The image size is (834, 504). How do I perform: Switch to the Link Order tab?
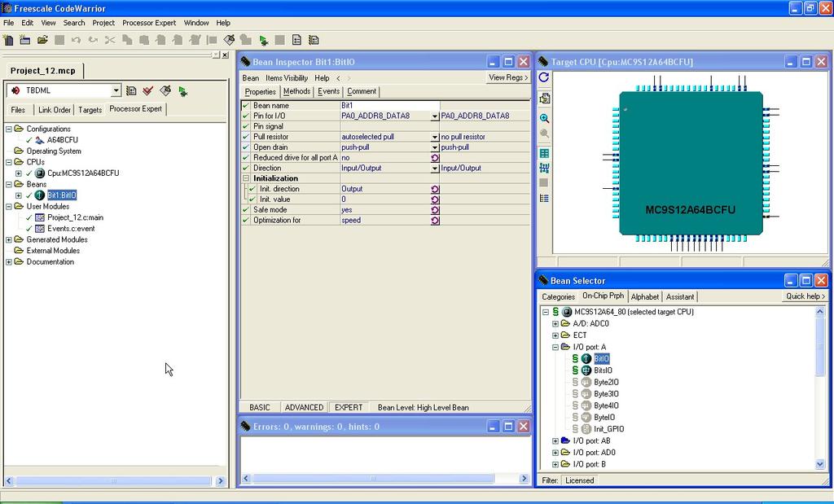pos(55,110)
